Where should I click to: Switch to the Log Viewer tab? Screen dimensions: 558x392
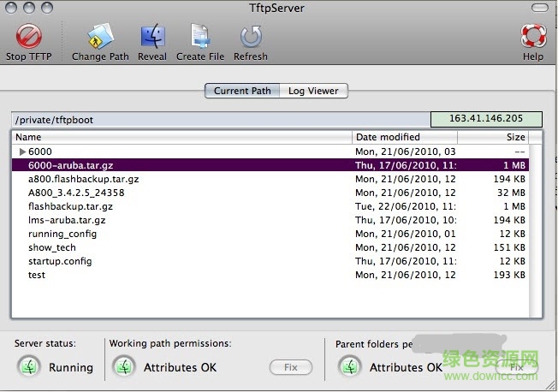(x=312, y=91)
